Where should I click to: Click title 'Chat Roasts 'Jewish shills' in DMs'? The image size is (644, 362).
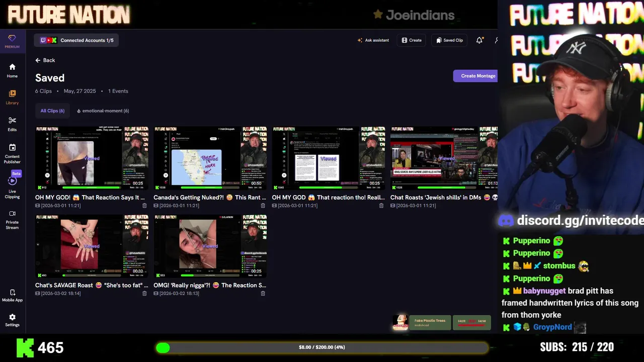pos(444,198)
